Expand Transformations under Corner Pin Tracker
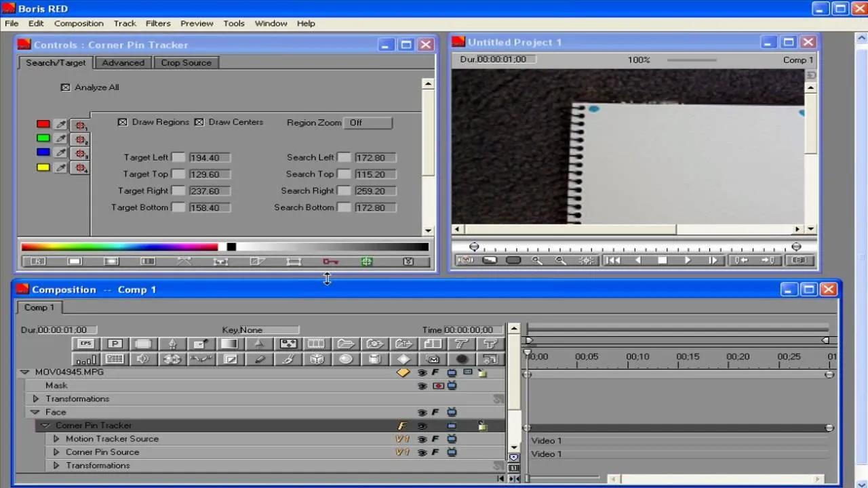 (x=56, y=466)
